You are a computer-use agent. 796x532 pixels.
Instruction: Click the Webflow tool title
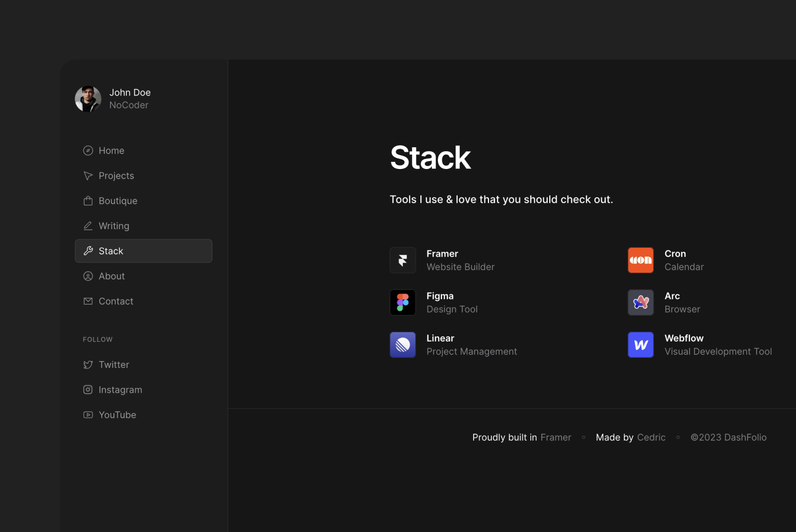point(684,338)
